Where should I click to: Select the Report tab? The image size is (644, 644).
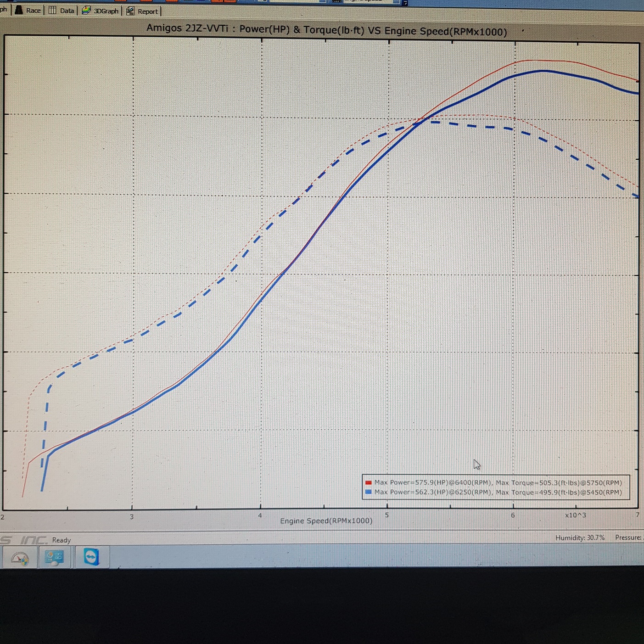[x=143, y=11]
